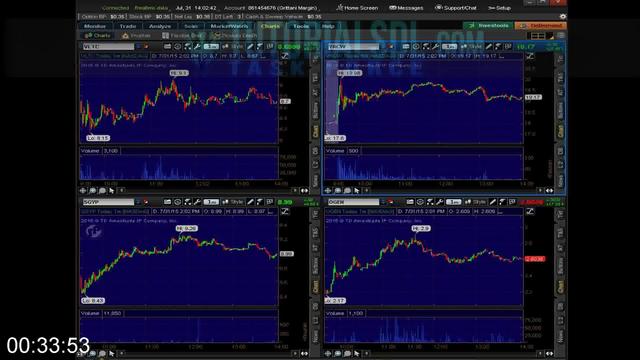Toggle the News side button on YRCW chart
The width and height of the screenshot is (640, 360).
[x=560, y=180]
